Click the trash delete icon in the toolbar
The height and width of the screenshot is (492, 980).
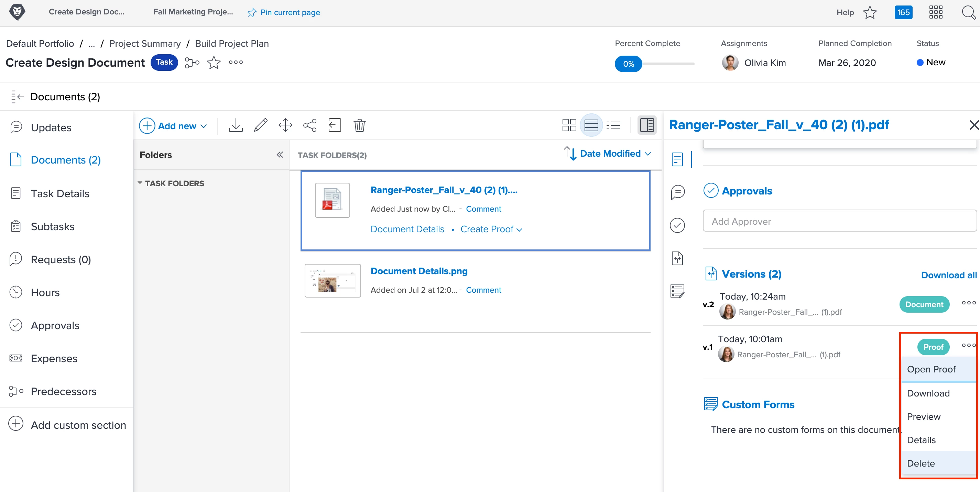(x=359, y=125)
